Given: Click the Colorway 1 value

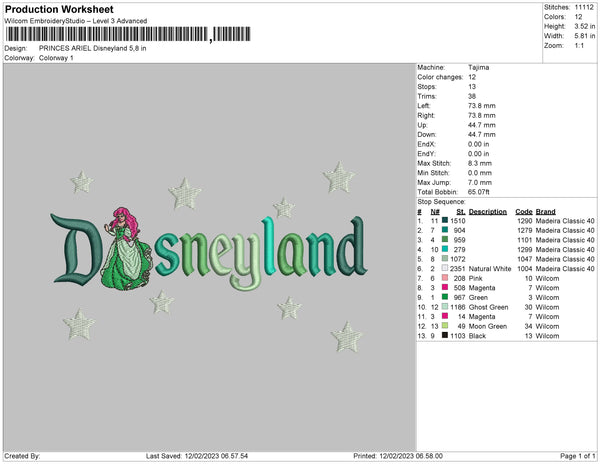Looking at the screenshot, I should [x=56, y=58].
